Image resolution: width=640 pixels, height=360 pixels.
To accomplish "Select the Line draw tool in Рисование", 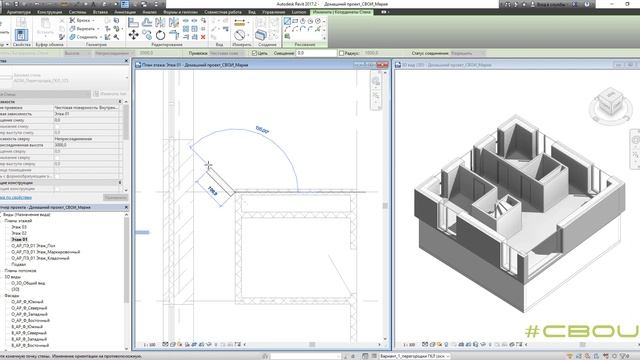I will pos(287,21).
